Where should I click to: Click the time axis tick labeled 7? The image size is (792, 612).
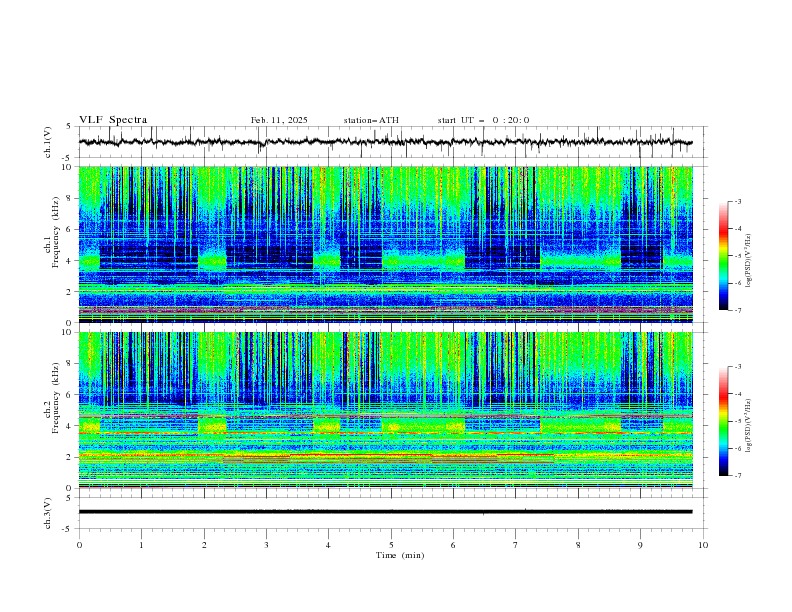tap(516, 545)
